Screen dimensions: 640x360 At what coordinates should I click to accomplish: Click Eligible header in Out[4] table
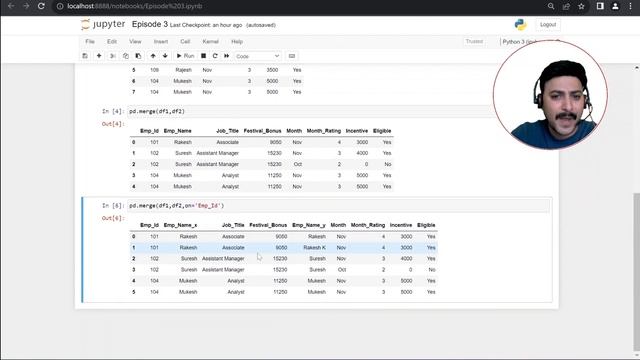pos(382,131)
